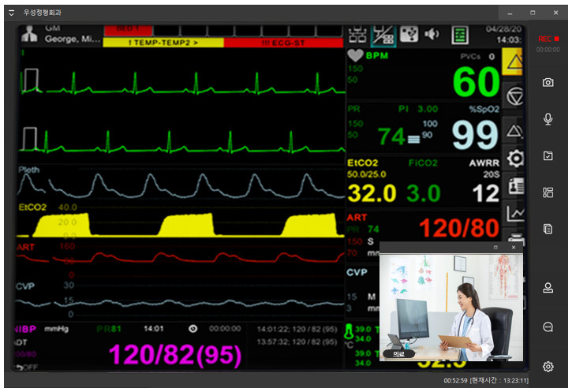
Task: Click the thermometer temperature icon
Action: click(x=349, y=332)
